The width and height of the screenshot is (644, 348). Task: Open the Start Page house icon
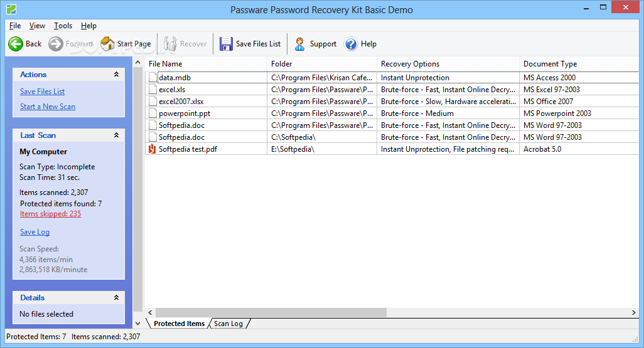[x=107, y=43]
